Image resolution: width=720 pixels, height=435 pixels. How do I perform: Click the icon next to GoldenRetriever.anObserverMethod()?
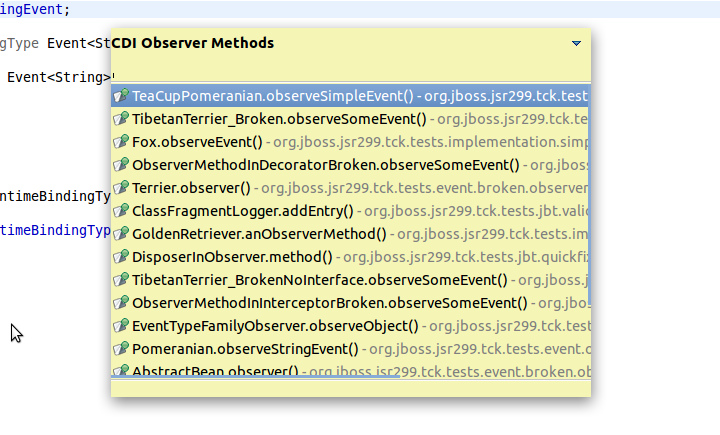(x=121, y=234)
